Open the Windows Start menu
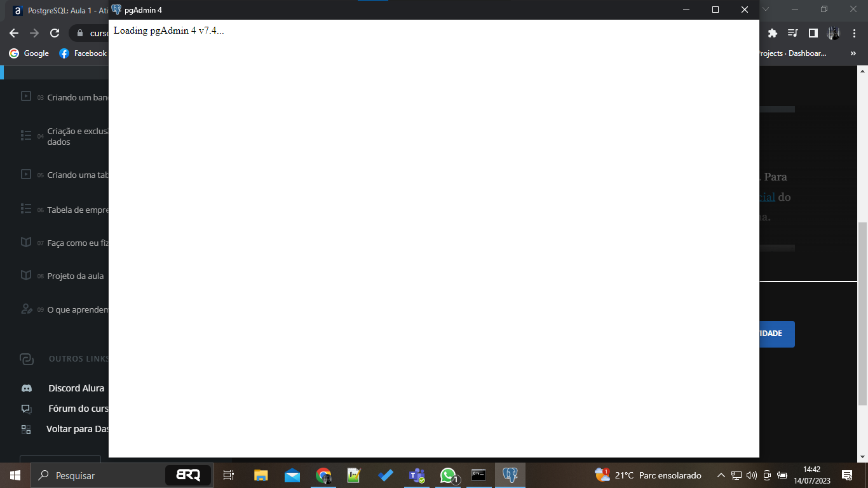Screen dimensions: 868x488 (15, 475)
